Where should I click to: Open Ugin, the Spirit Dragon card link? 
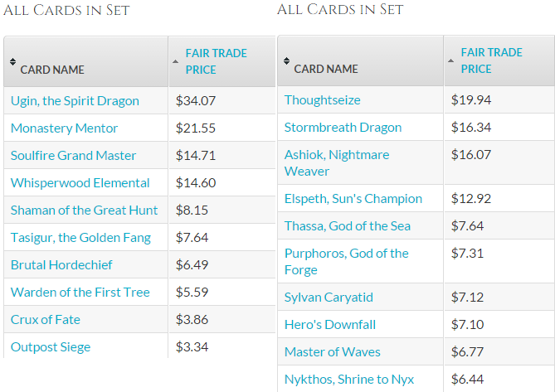tap(75, 101)
